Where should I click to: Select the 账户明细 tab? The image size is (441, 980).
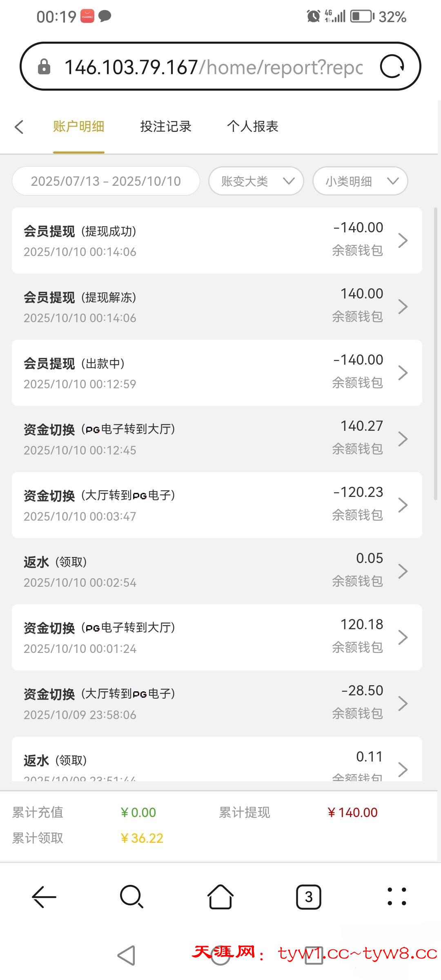(78, 127)
